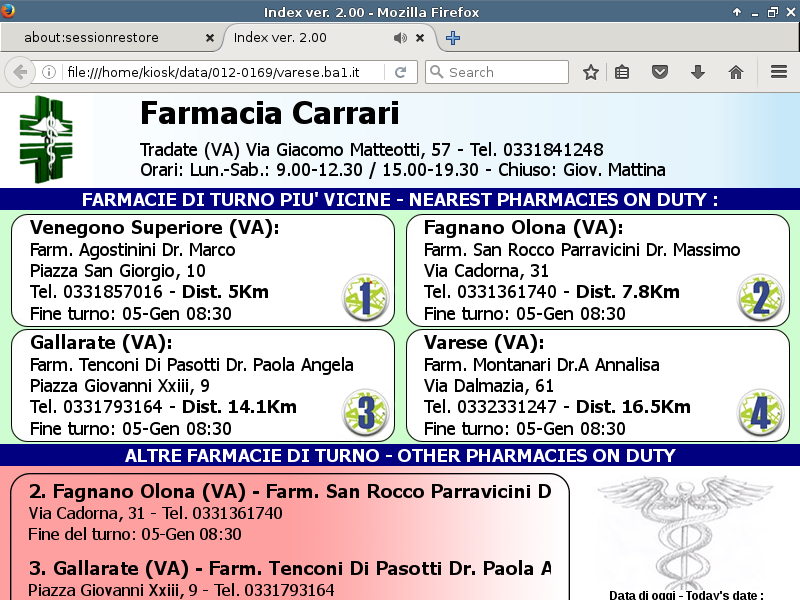Screen dimensions: 800x600
Task: Open the search engine magnifier dropdown
Action: (x=436, y=72)
